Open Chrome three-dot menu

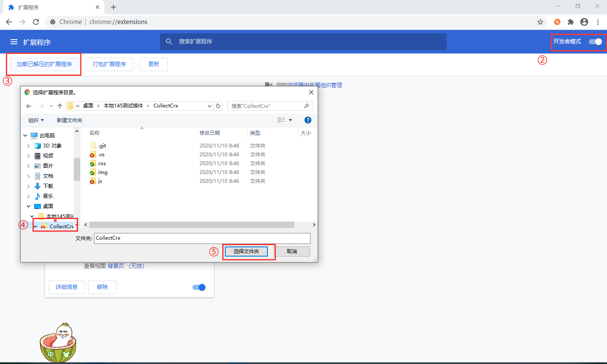click(x=598, y=22)
